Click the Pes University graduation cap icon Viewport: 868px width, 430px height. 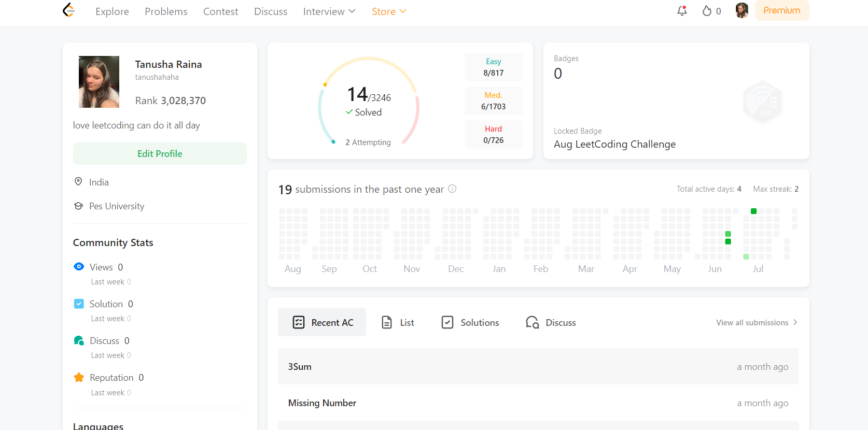click(78, 206)
